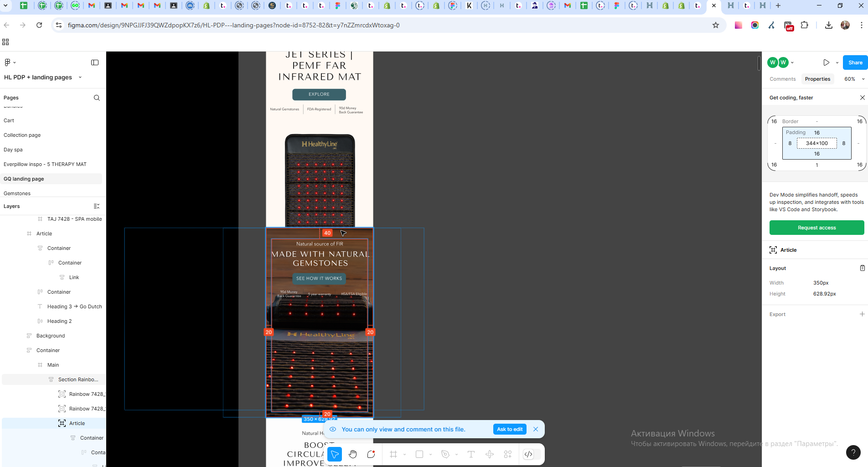Image resolution: width=868 pixels, height=467 pixels.
Task: Click the Ask to edit button
Action: pos(510,429)
